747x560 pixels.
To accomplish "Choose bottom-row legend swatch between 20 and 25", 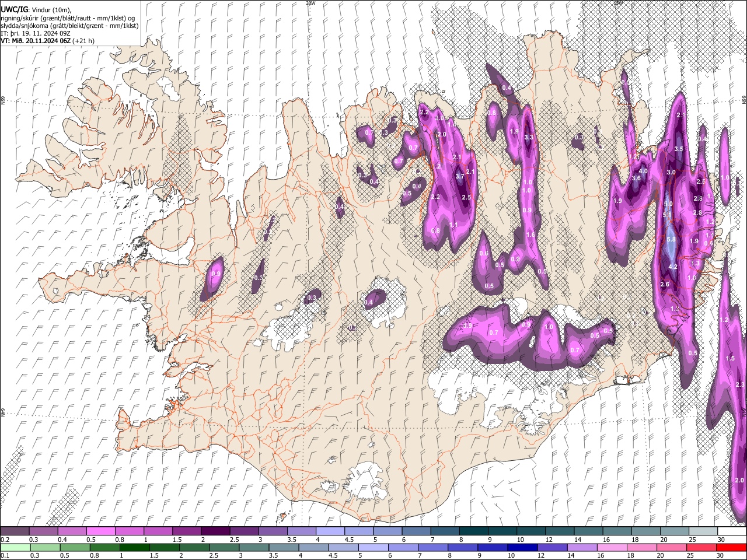I will coord(672,547).
